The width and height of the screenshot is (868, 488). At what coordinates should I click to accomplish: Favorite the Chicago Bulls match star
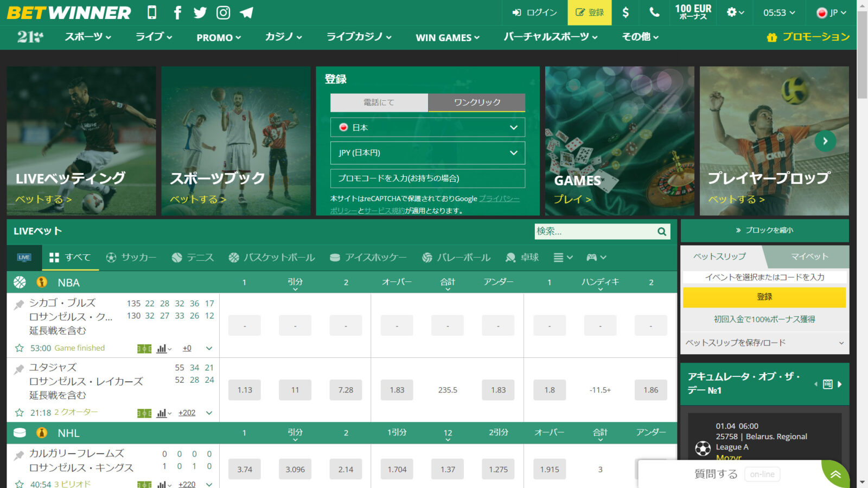click(x=20, y=348)
